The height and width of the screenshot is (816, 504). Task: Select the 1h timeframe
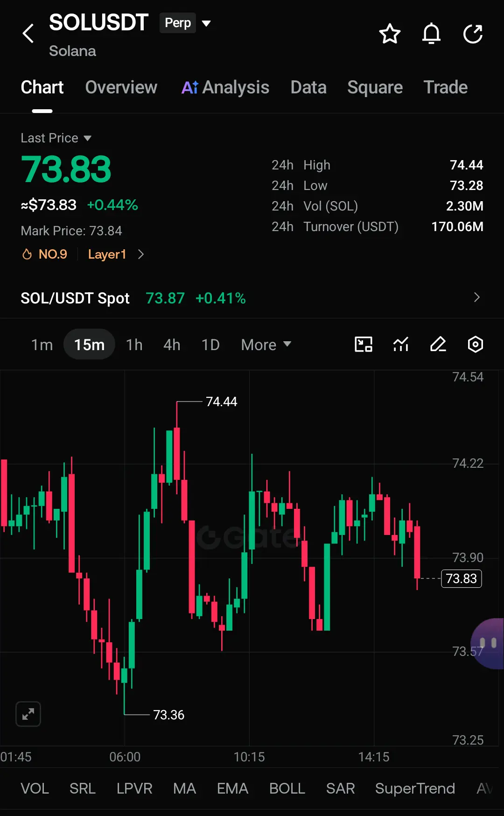(x=134, y=345)
